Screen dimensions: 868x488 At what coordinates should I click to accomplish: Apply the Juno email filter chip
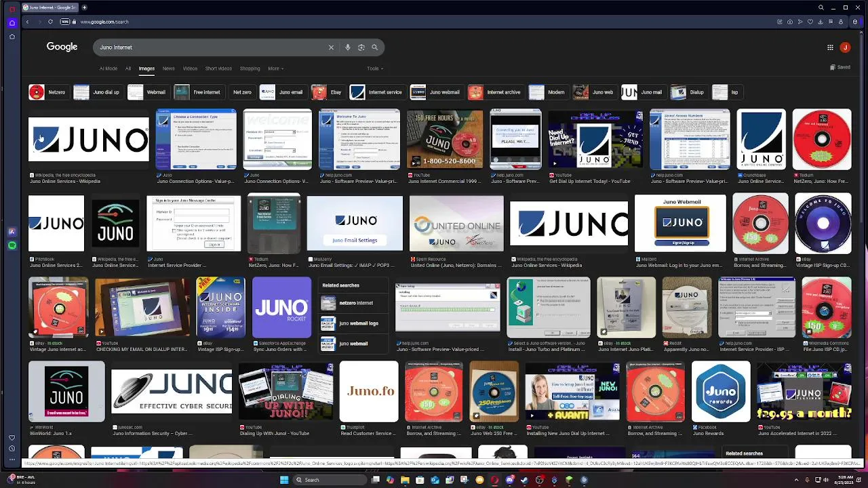point(282,92)
